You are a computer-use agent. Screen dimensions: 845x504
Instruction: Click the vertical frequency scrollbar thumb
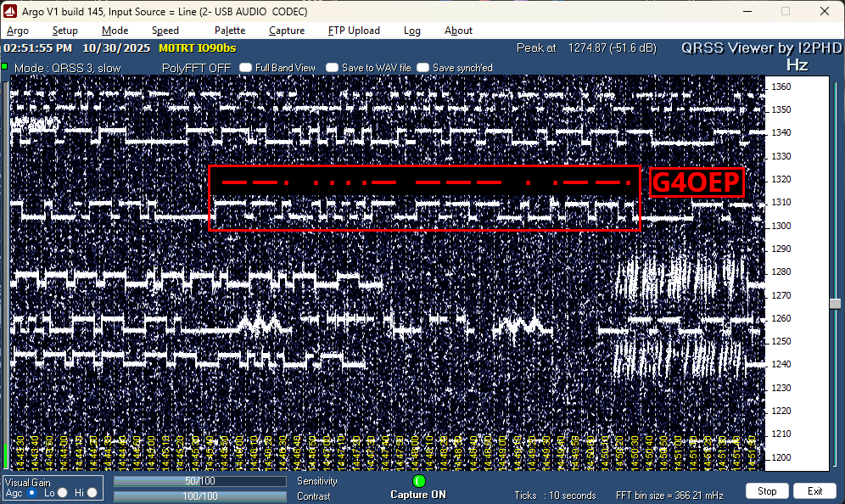click(x=835, y=304)
